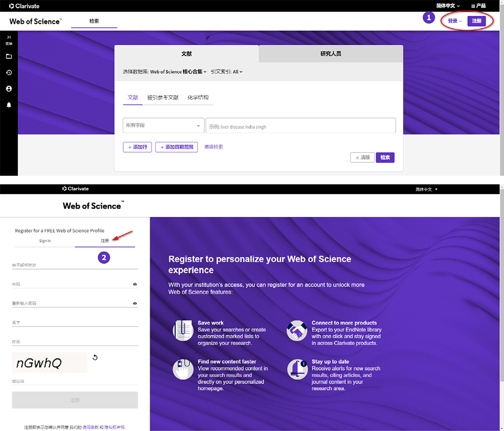Select the 被引参考文献 sub-tab
This screenshot has height=431, width=504.
(163, 97)
